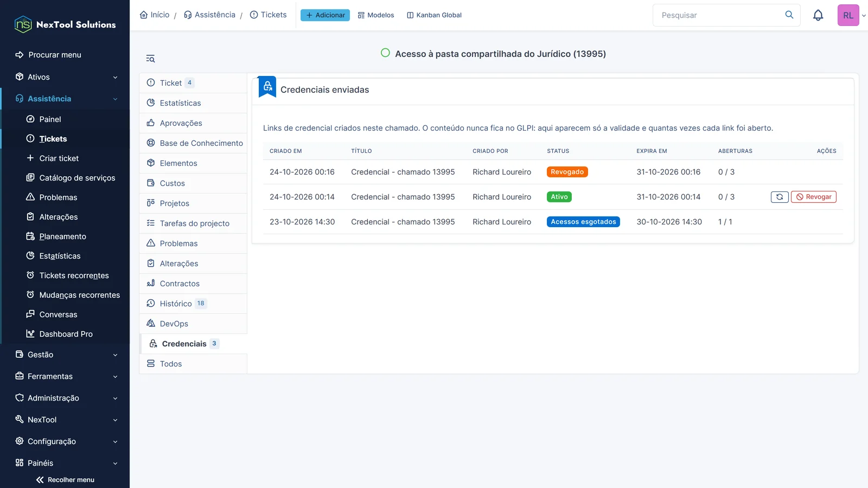Expand the Configuração menu section
This screenshot has height=488, width=868.
[65, 441]
